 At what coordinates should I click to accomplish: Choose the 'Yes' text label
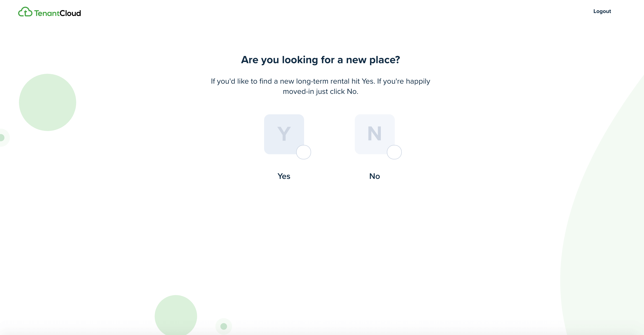coord(284,176)
